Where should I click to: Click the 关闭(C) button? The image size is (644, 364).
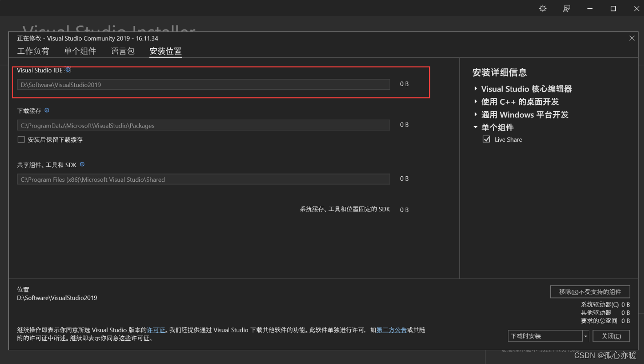[x=611, y=336]
